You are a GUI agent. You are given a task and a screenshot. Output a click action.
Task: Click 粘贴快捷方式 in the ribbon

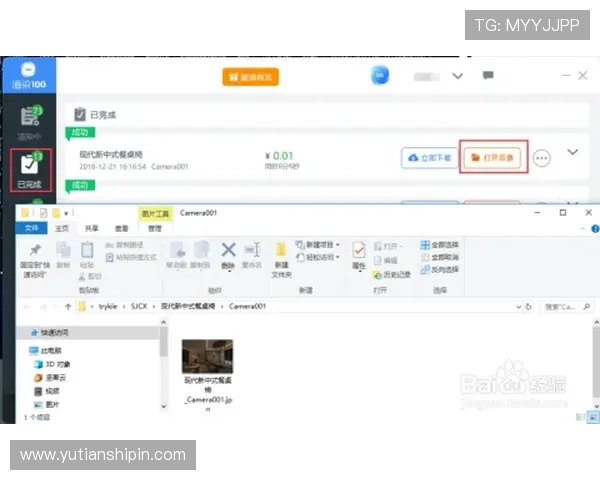(x=131, y=257)
